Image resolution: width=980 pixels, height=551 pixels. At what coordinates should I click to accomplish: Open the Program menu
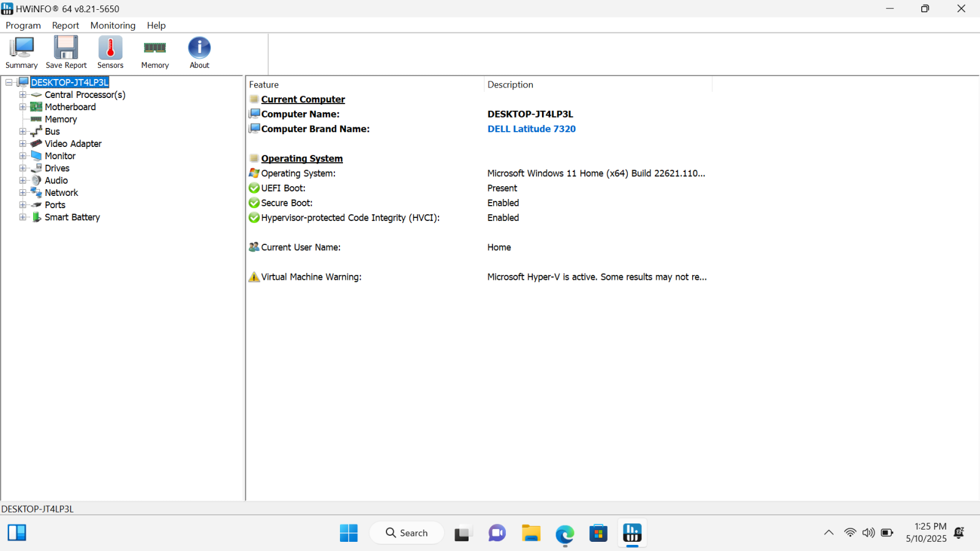pyautogui.click(x=23, y=26)
